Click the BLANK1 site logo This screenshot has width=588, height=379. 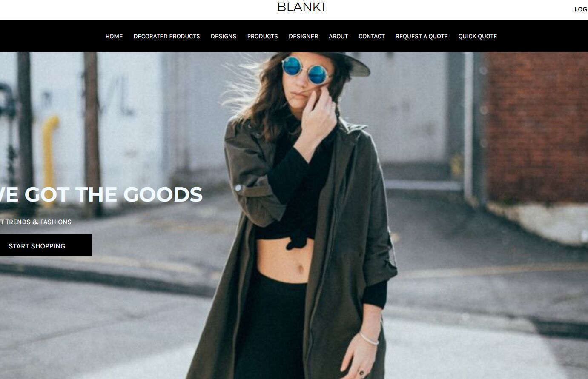tap(301, 7)
